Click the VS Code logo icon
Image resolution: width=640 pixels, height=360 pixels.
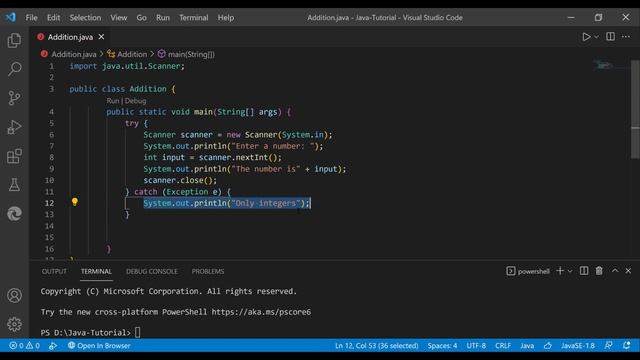pyautogui.click(x=11, y=17)
